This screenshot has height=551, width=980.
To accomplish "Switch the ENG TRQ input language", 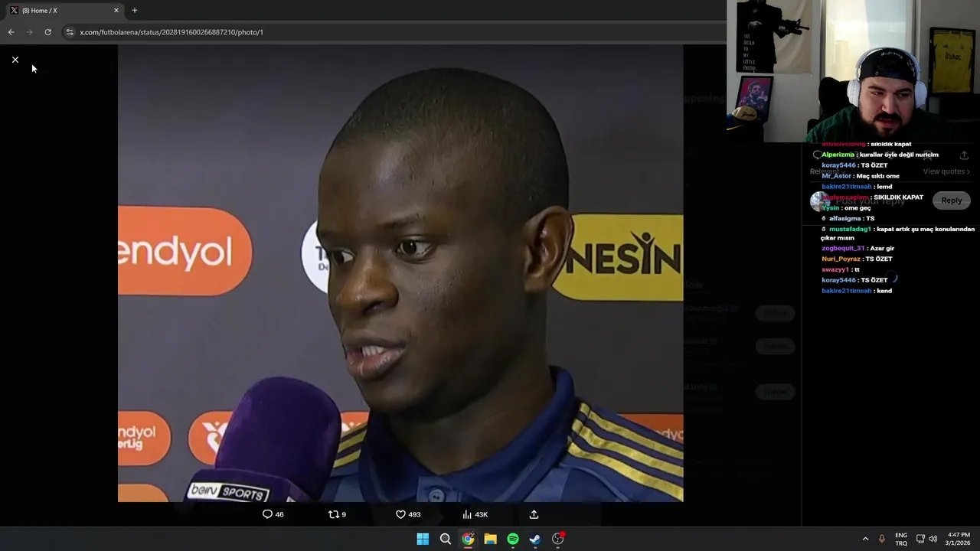I will [x=901, y=539].
